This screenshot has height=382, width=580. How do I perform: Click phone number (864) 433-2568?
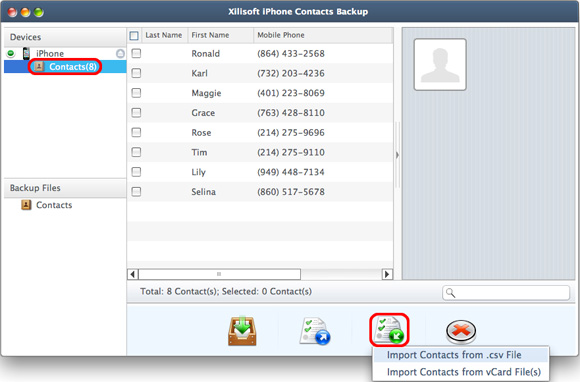291,54
